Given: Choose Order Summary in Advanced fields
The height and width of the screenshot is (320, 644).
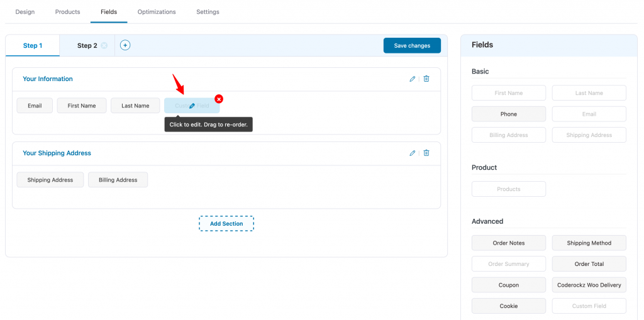Looking at the screenshot, I should 508,264.
